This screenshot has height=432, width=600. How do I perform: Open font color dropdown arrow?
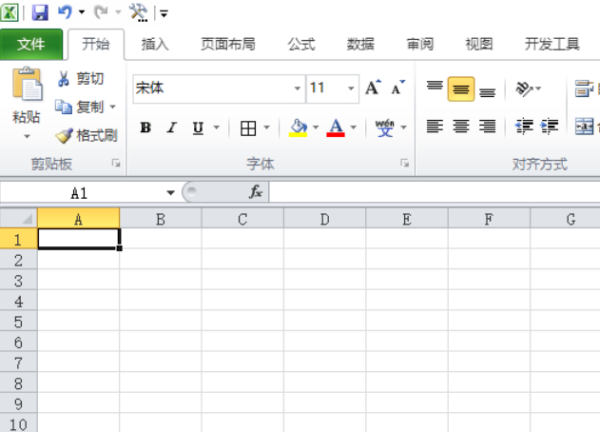click(x=353, y=127)
